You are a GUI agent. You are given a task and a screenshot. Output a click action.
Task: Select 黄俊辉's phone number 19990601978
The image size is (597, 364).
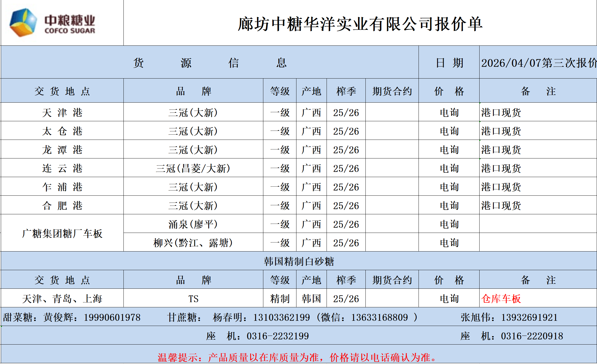pos(112,317)
